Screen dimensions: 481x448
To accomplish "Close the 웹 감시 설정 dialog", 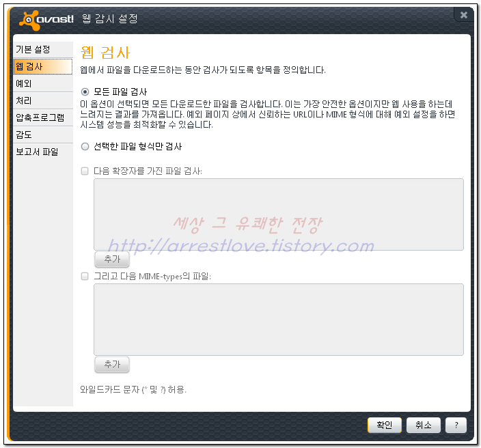I will click(463, 15).
